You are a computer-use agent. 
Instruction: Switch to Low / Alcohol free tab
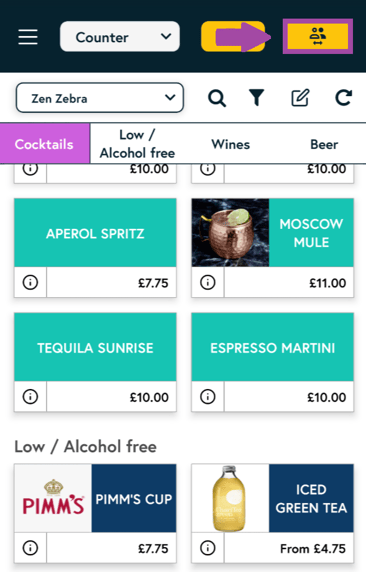(137, 144)
